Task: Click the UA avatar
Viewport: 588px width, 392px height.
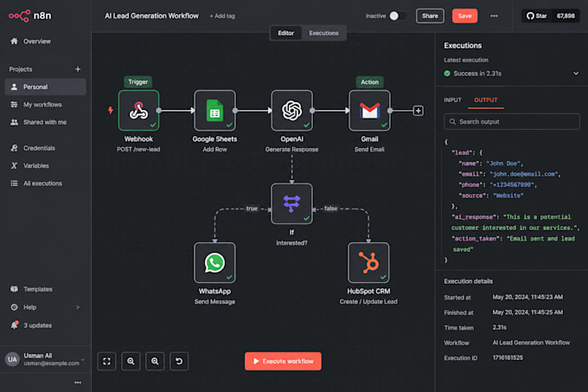Action: [x=12, y=359]
